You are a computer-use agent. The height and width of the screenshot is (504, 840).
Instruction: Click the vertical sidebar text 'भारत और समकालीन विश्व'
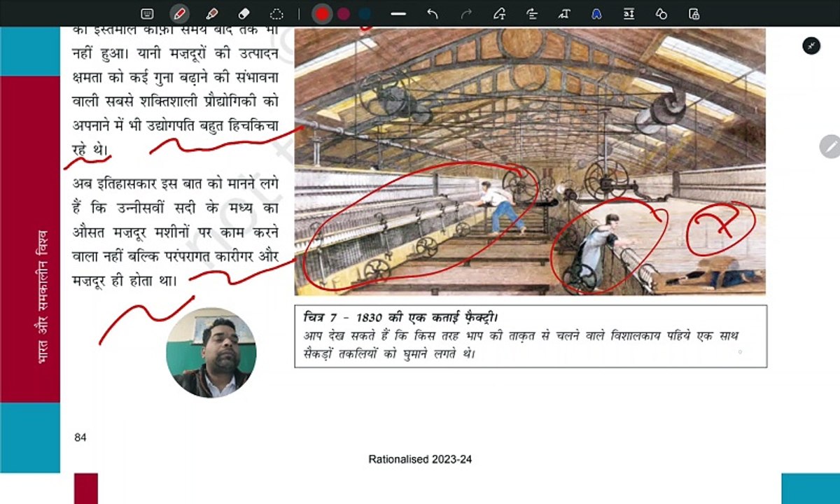42,295
